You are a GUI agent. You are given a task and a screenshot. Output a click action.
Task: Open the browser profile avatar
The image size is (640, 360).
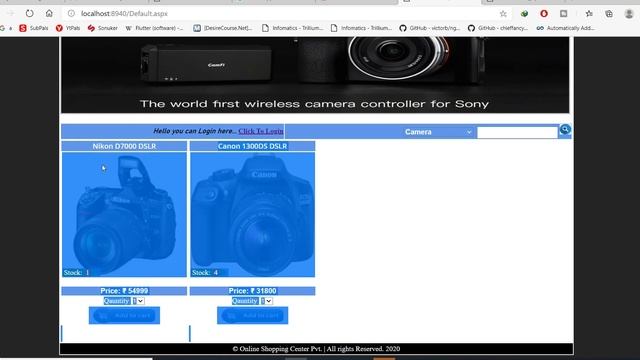(629, 14)
